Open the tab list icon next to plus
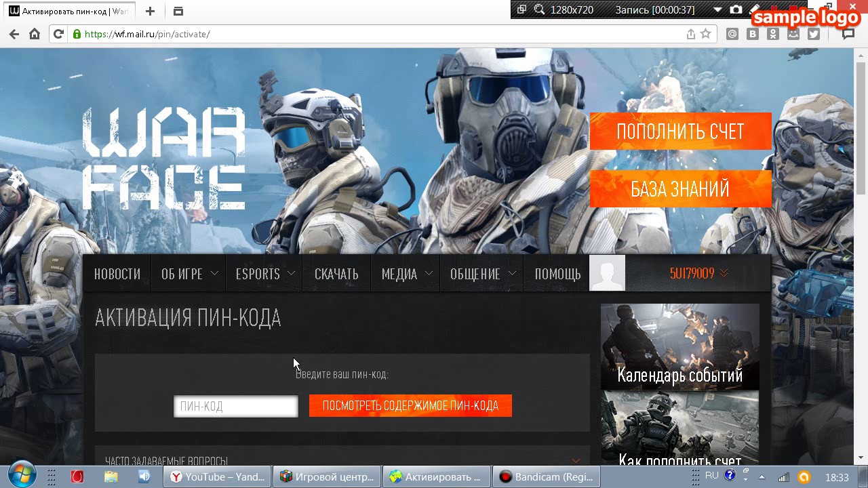868x488 pixels. (178, 11)
